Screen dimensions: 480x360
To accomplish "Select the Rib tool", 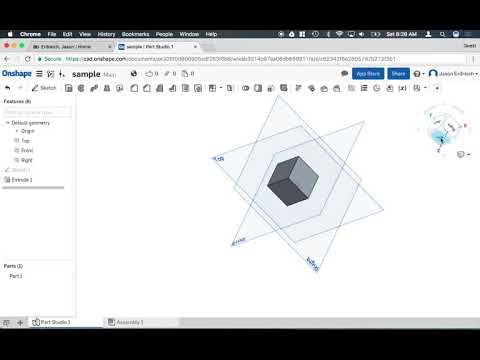I will point(172,88).
